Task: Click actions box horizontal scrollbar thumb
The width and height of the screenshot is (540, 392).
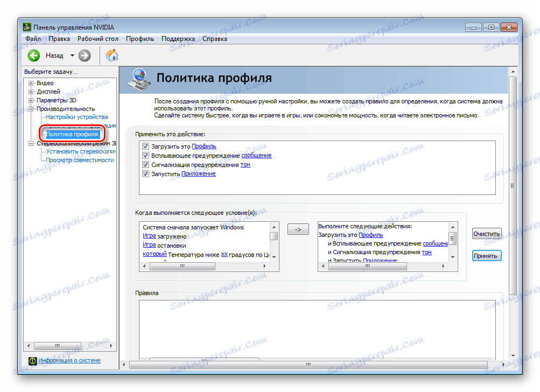Action: click(368, 267)
